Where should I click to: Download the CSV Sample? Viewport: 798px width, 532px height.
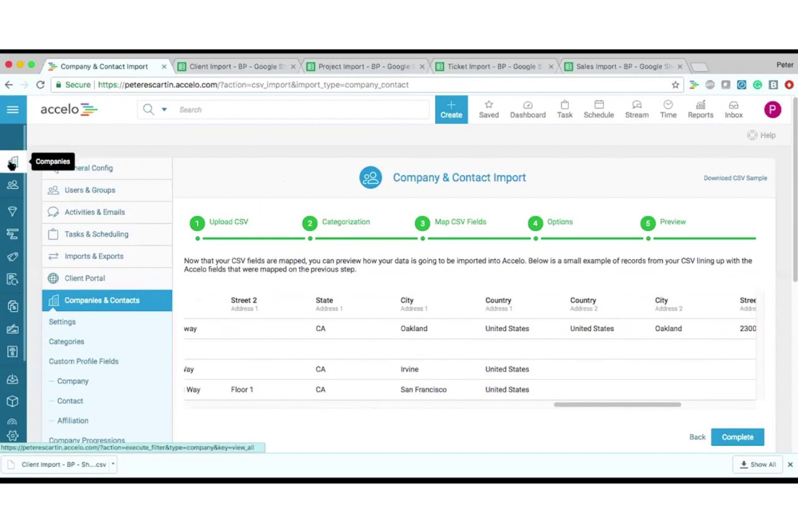tap(735, 178)
